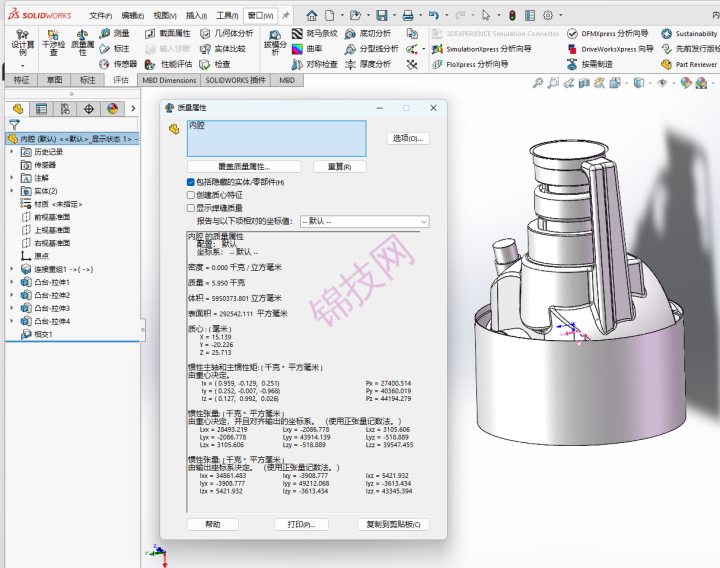720x568 pixels.
Task: Open DriveWorksXpress 向导
Action: point(610,49)
